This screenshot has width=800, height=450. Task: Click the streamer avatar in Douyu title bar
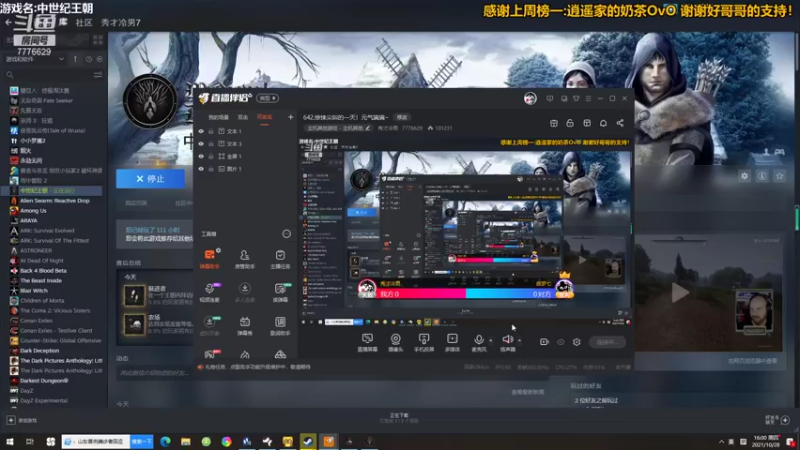click(x=530, y=98)
